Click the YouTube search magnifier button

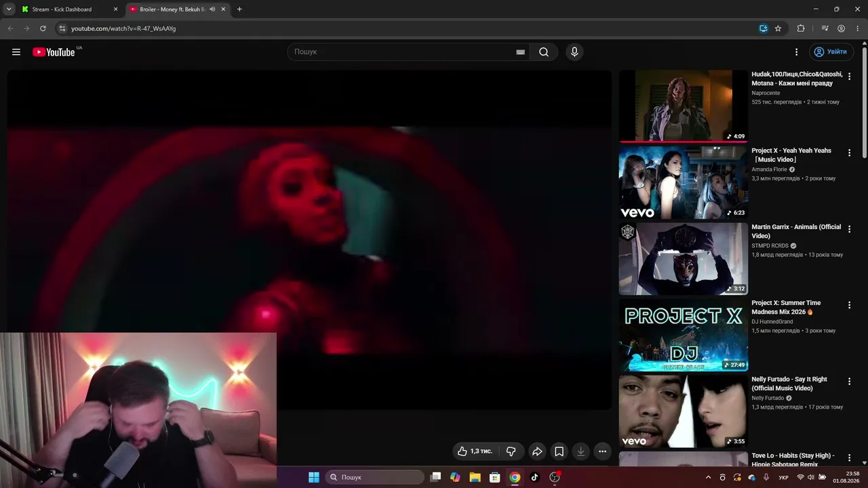(x=544, y=52)
